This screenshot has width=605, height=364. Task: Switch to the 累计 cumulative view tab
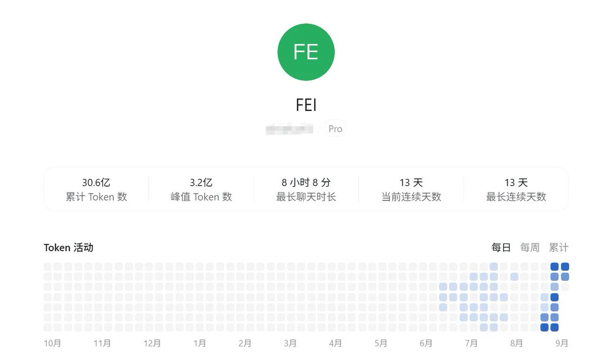[559, 248]
